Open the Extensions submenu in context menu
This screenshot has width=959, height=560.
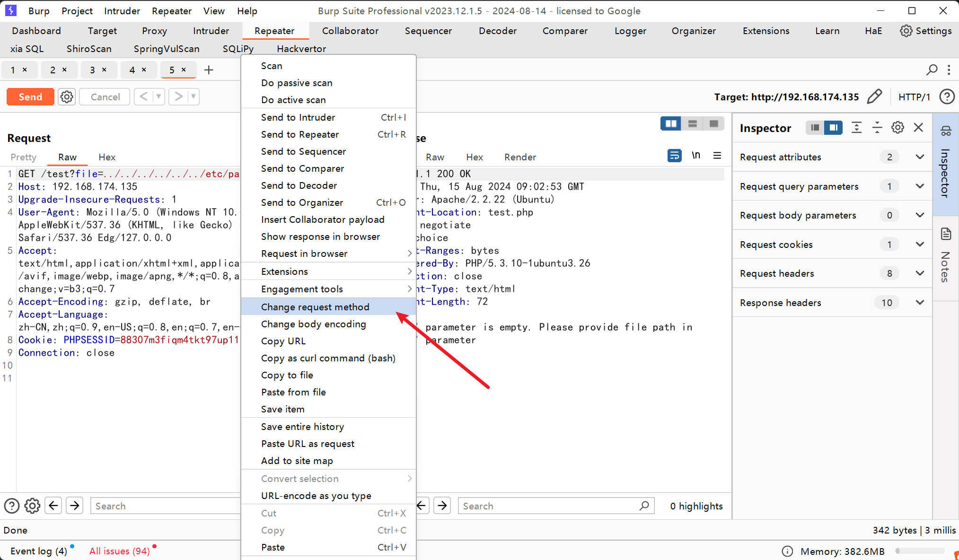(328, 271)
